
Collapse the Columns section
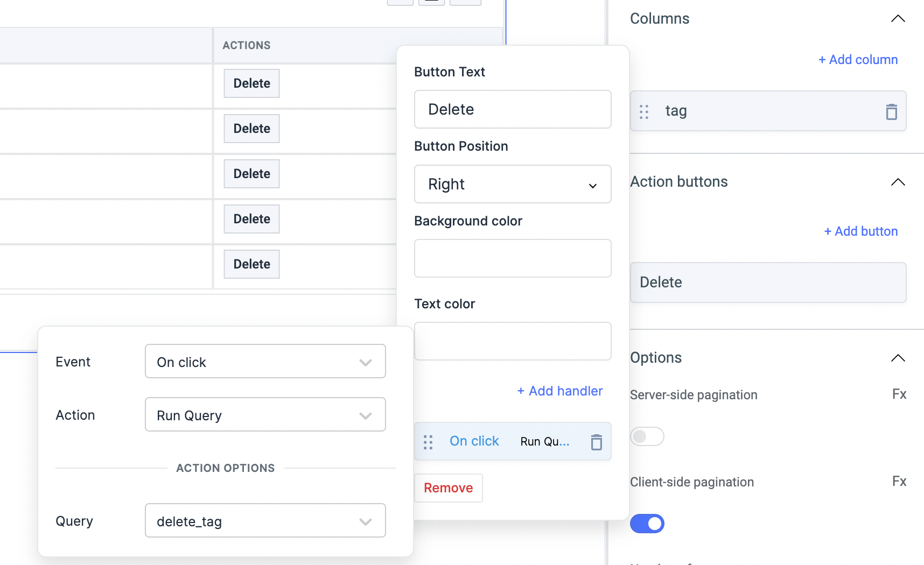click(x=898, y=19)
